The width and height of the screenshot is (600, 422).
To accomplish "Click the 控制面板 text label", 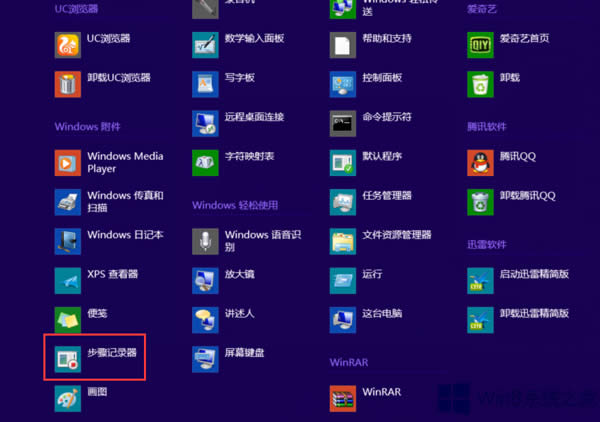I will 382,78.
